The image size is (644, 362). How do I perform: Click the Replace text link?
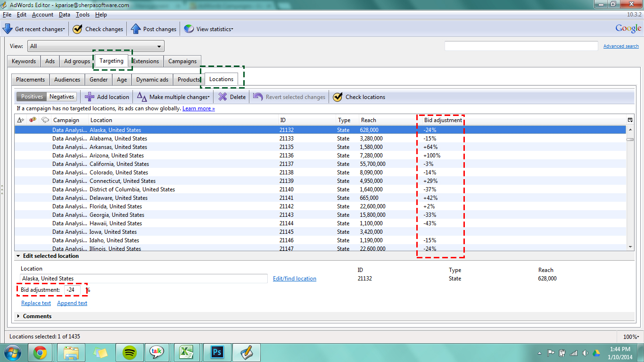(36, 303)
